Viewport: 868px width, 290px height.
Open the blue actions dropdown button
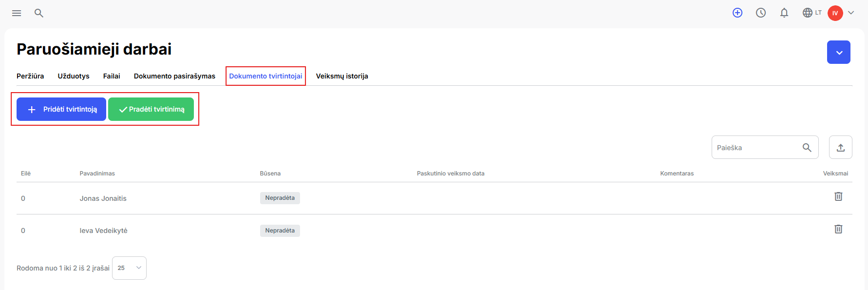point(839,52)
